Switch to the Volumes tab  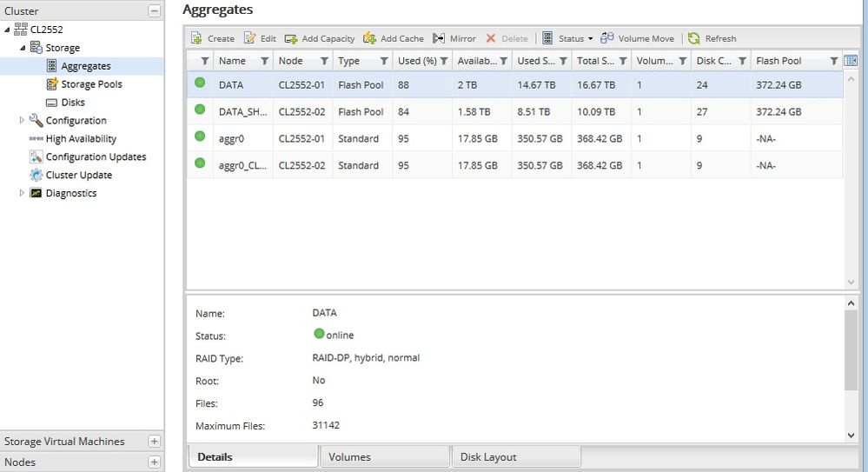click(385, 457)
